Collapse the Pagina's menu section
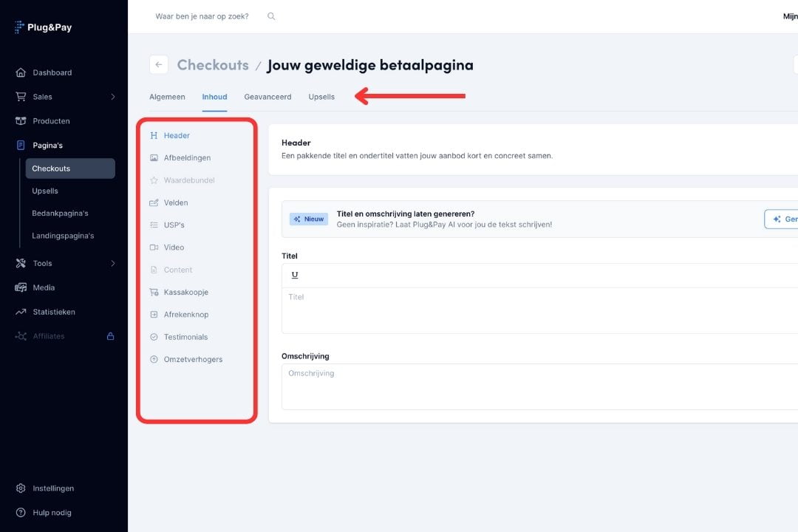The image size is (798, 532). click(47, 146)
